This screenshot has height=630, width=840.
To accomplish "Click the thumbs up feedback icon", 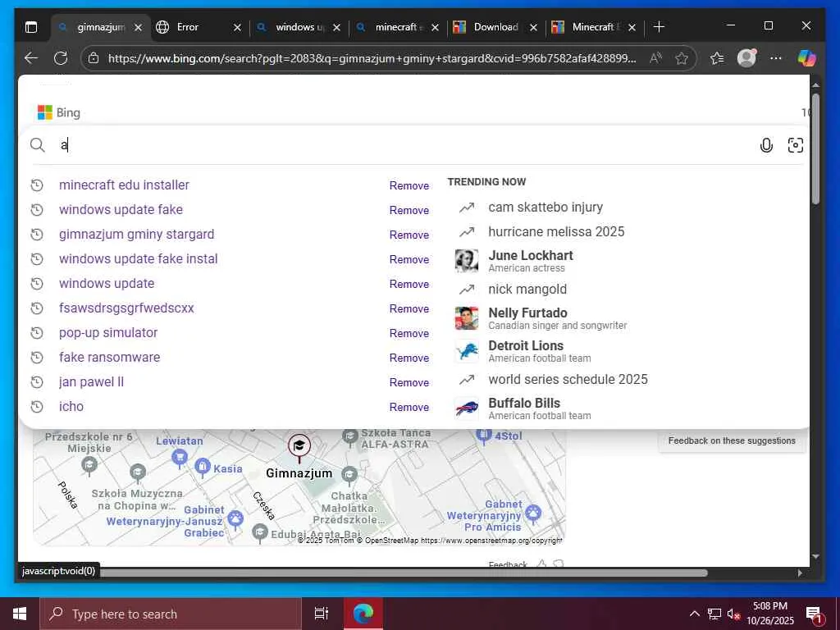I will pyautogui.click(x=541, y=564).
